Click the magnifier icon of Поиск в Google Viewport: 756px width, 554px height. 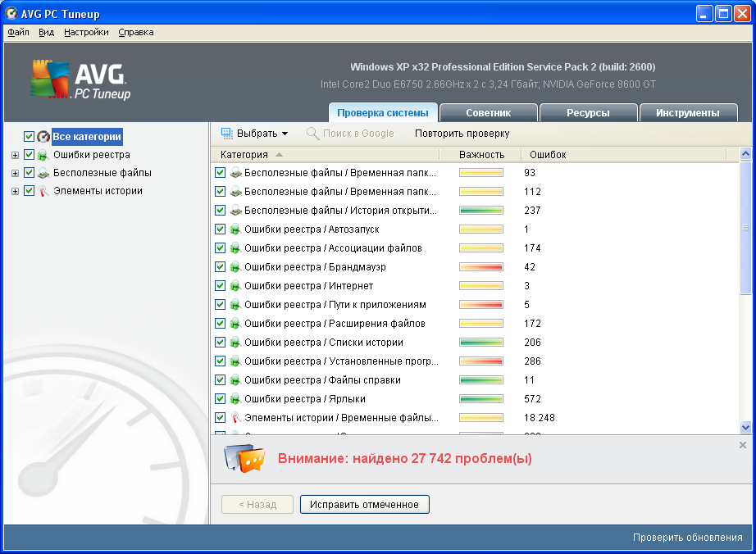point(312,134)
